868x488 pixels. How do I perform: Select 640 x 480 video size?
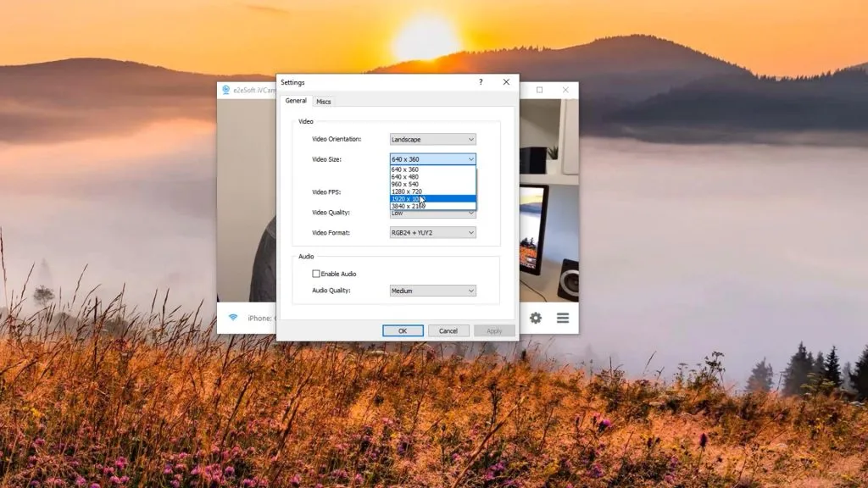click(x=433, y=176)
